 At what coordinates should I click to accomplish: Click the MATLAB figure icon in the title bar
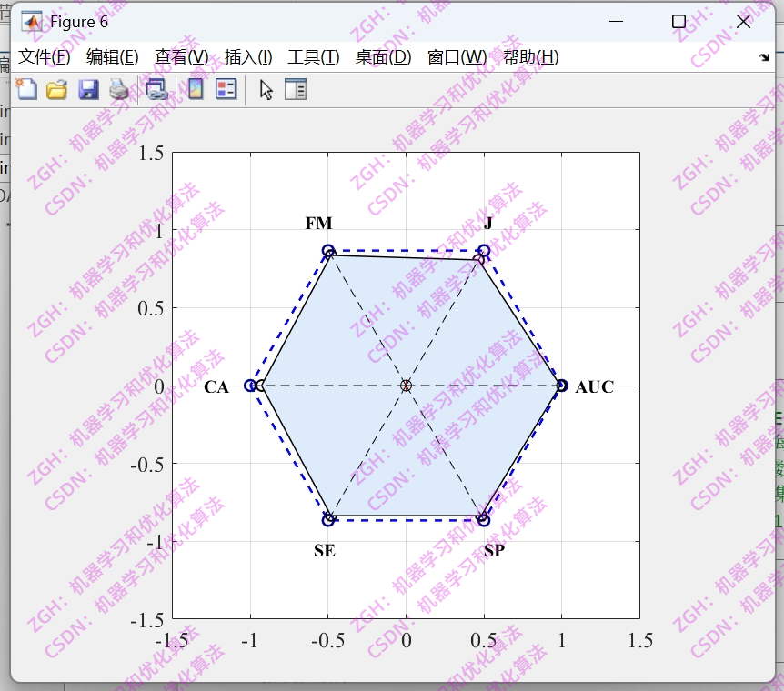tap(30, 21)
